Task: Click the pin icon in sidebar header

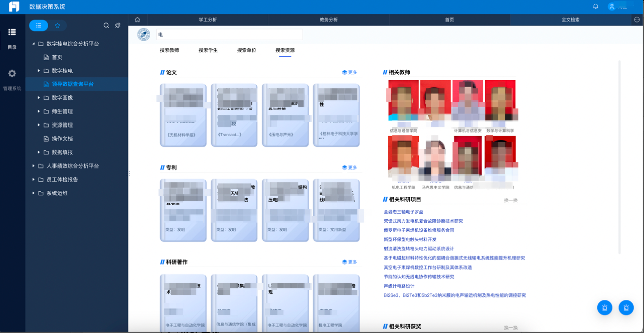Action: coord(118,25)
